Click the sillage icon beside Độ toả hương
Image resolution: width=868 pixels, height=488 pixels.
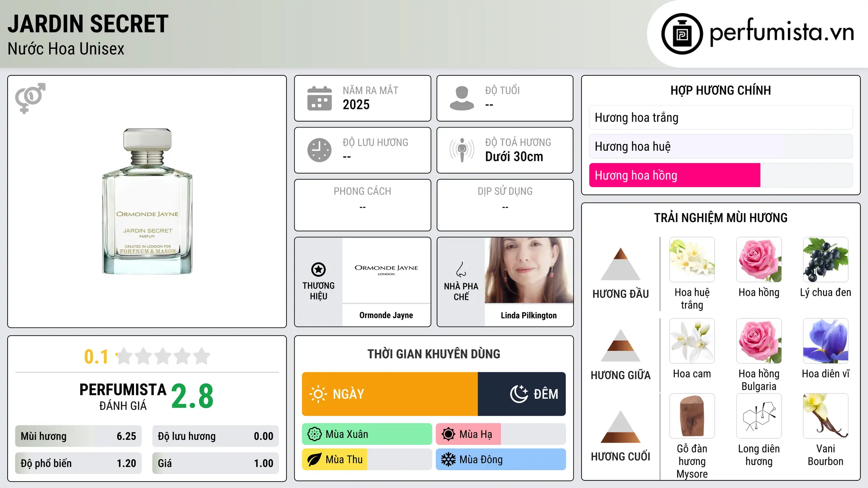462,150
